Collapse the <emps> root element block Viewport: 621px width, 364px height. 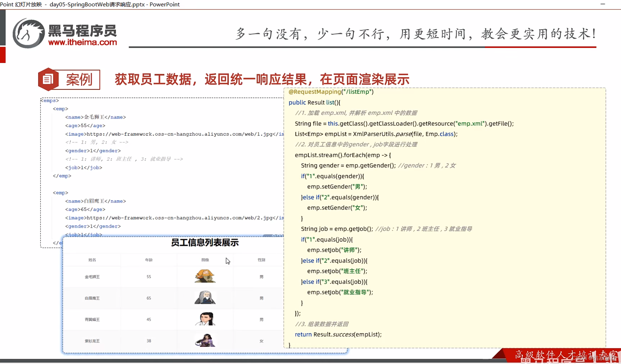[49, 100]
